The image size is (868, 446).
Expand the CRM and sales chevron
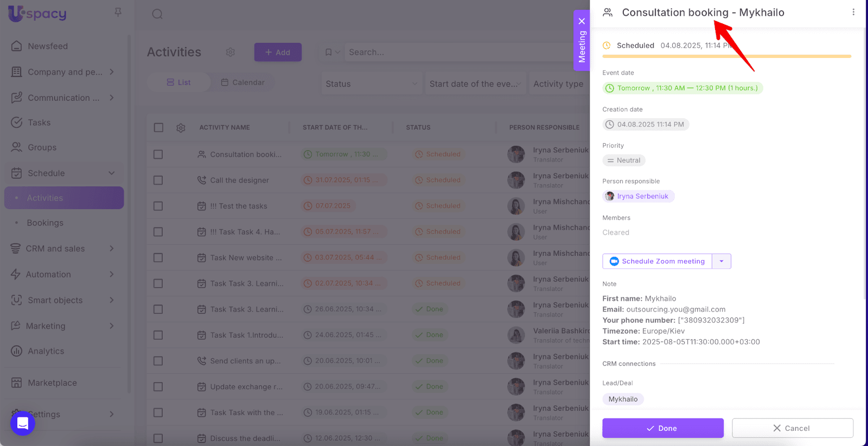click(112, 249)
